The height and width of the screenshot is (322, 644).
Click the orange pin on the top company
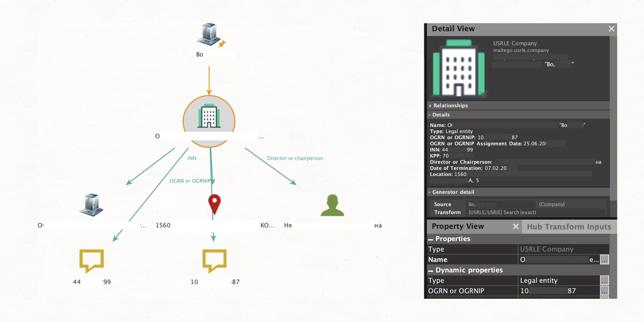222,44
